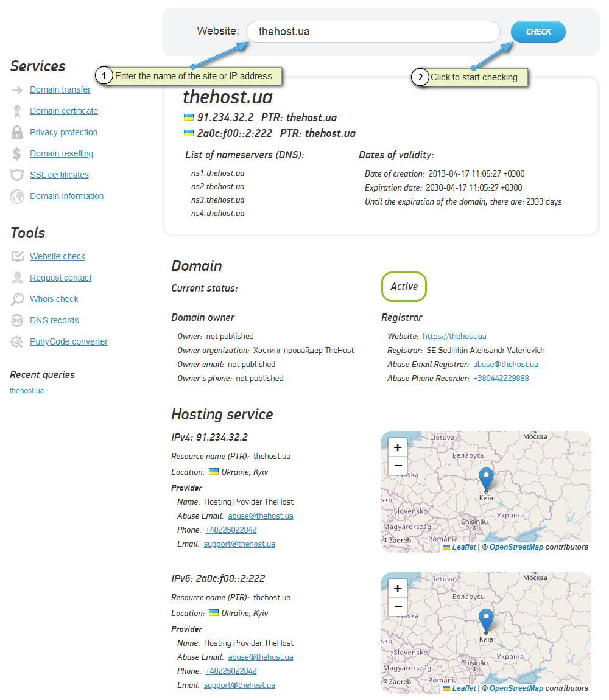Click the Active status badge

click(404, 287)
